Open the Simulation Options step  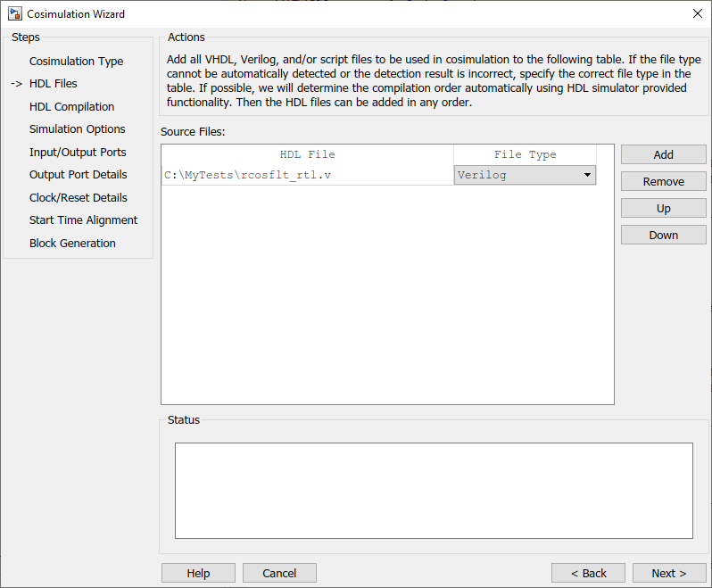coord(77,129)
